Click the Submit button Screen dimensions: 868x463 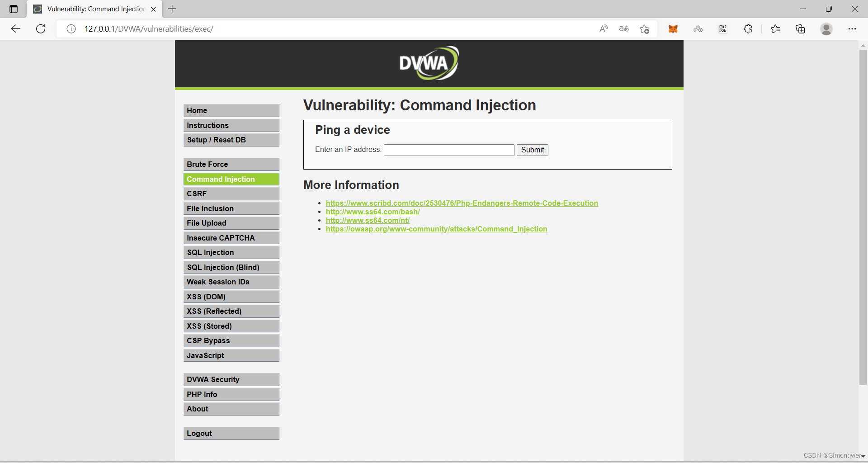point(533,150)
